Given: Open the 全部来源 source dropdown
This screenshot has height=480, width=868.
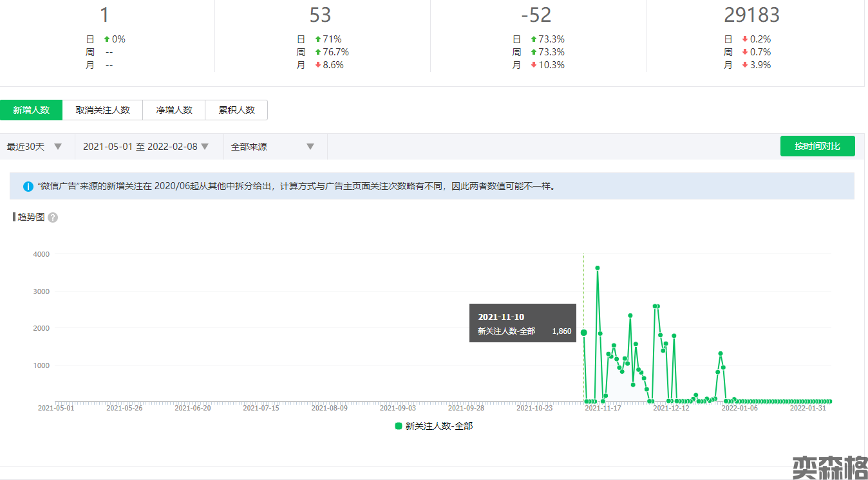Looking at the screenshot, I should [272, 147].
